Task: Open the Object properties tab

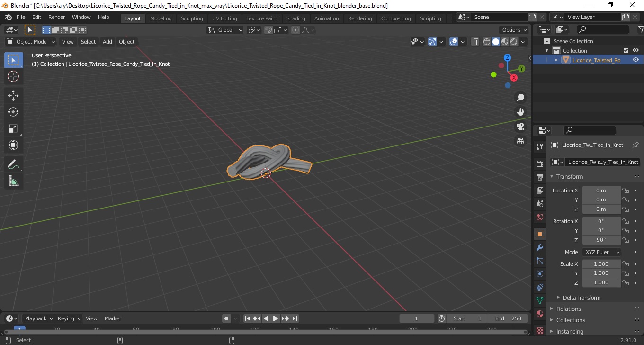Action: (540, 234)
